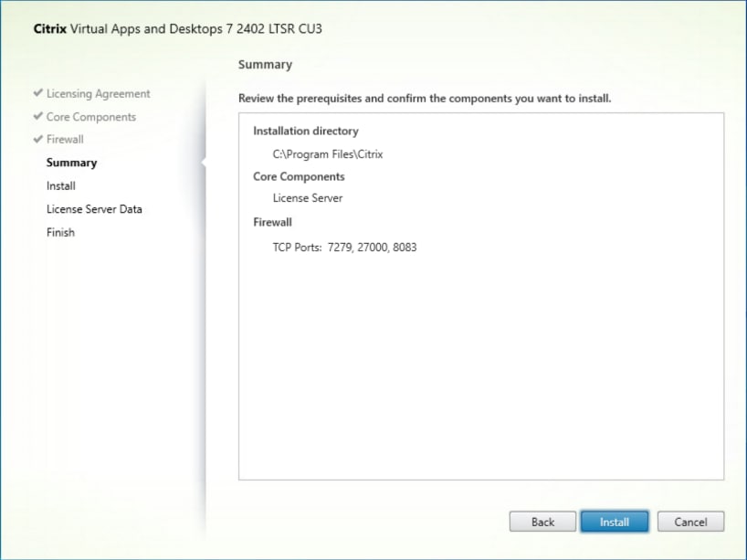Cancel the installation wizard
747x560 pixels.
pos(690,522)
